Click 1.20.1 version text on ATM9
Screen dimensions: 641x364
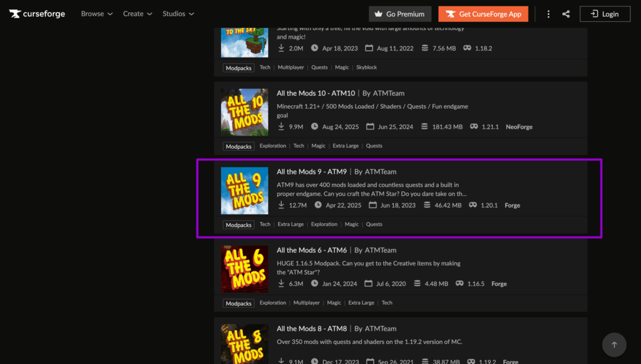pos(489,205)
